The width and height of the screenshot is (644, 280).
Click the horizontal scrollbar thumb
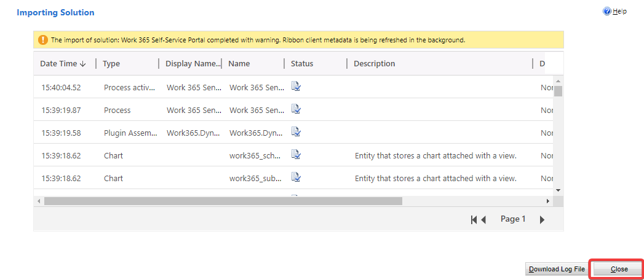(223, 201)
